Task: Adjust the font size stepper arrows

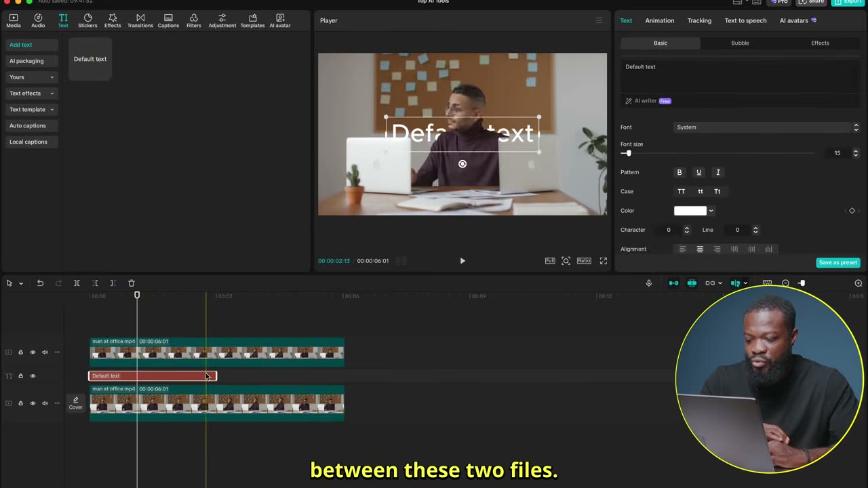Action: point(855,153)
